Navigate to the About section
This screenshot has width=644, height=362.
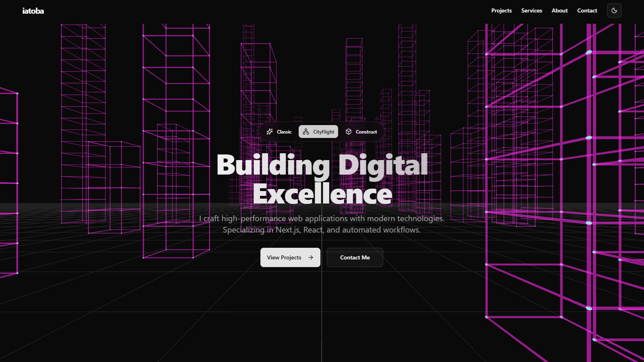(559, 10)
